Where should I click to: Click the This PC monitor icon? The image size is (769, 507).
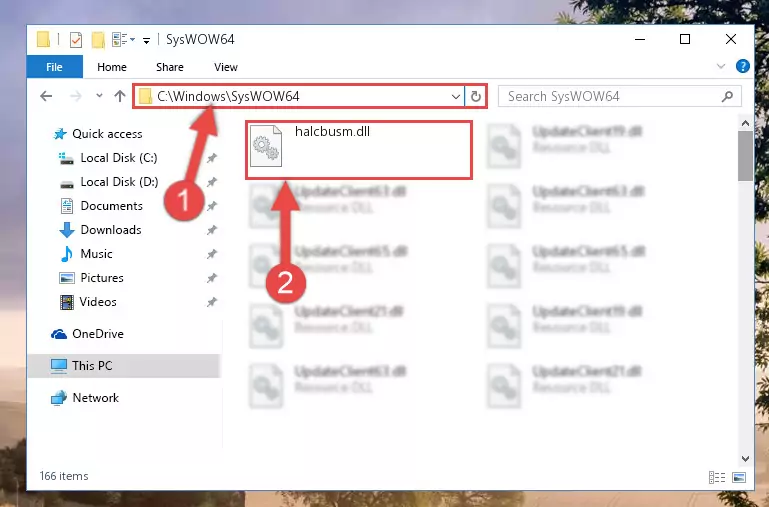[59, 366]
